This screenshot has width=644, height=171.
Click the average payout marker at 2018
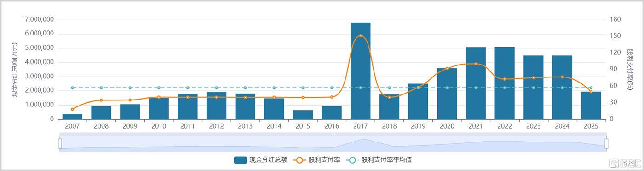(389, 88)
